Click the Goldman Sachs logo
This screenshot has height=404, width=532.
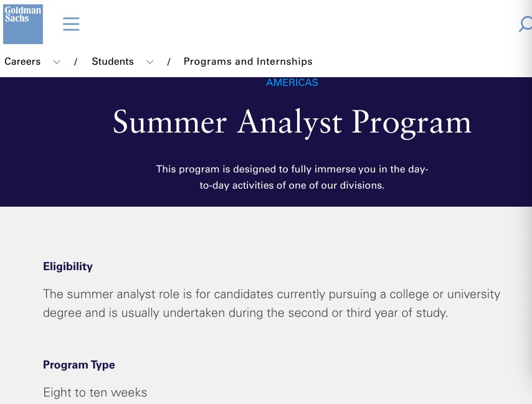[x=23, y=24]
